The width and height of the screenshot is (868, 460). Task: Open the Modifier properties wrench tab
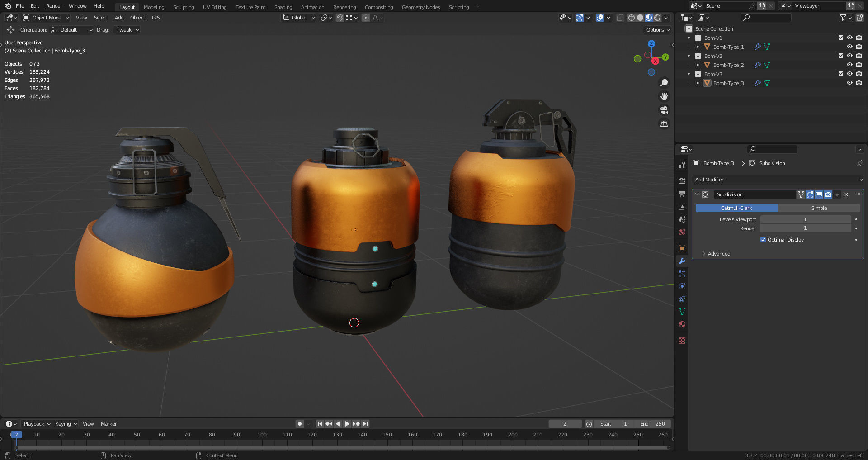coord(682,261)
